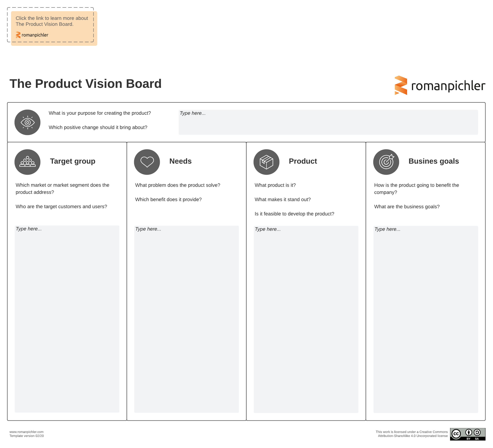Click the Target group text area
Viewport: 493px width, 448px height.
67,319
